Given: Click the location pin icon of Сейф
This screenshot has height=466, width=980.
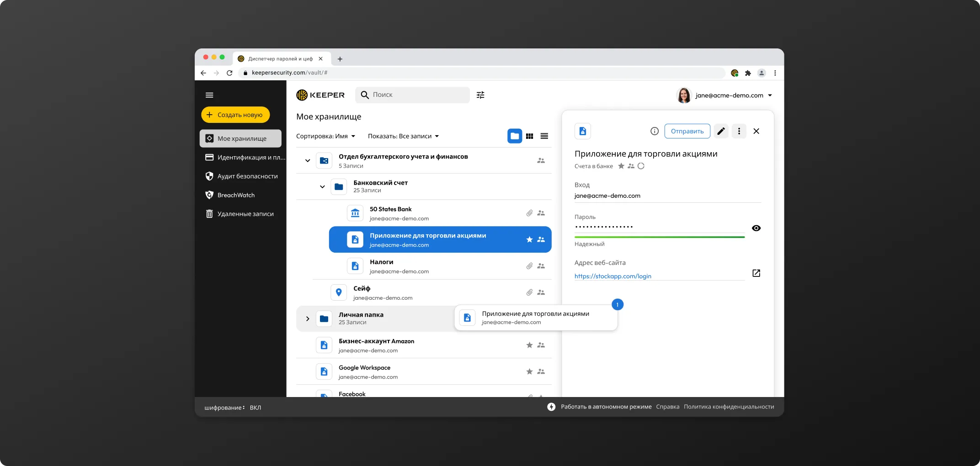Looking at the screenshot, I should tap(339, 292).
